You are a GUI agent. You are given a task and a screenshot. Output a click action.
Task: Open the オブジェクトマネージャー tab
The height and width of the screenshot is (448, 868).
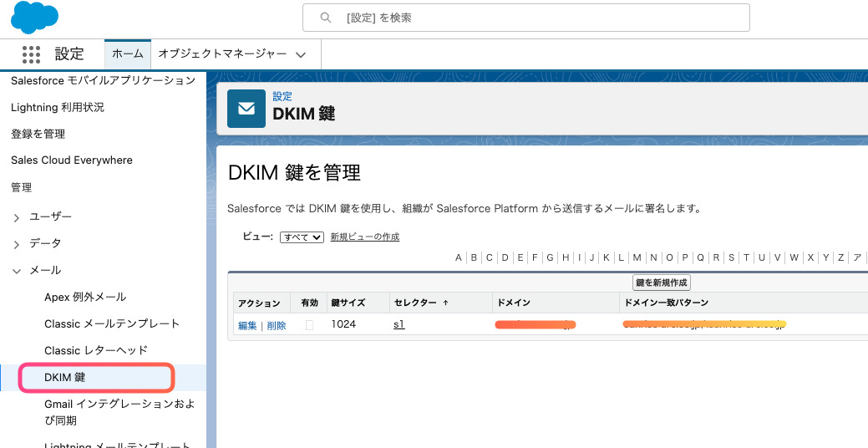click(x=222, y=54)
